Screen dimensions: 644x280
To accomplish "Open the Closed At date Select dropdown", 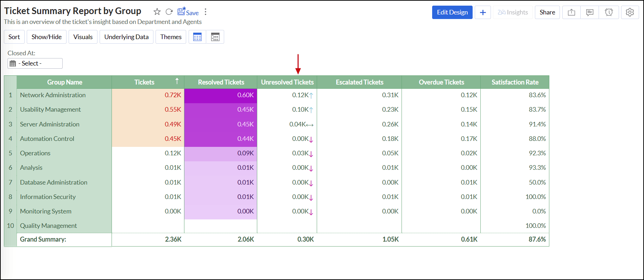I will point(35,63).
